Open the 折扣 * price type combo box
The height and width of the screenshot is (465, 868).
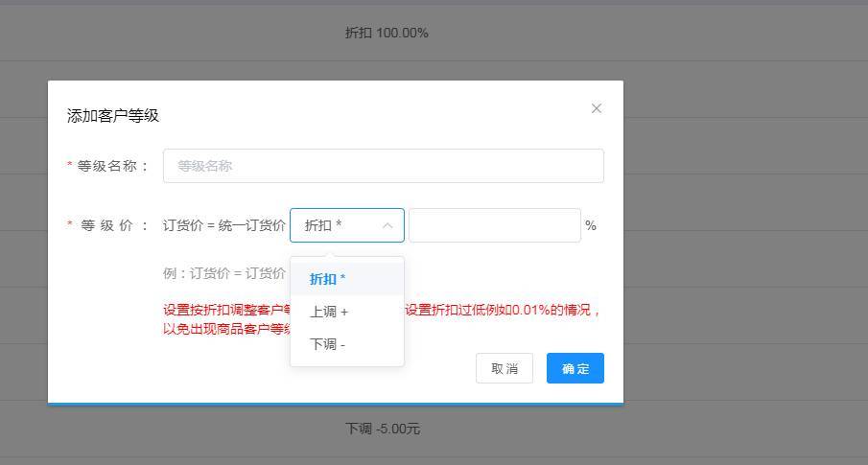(x=336, y=225)
